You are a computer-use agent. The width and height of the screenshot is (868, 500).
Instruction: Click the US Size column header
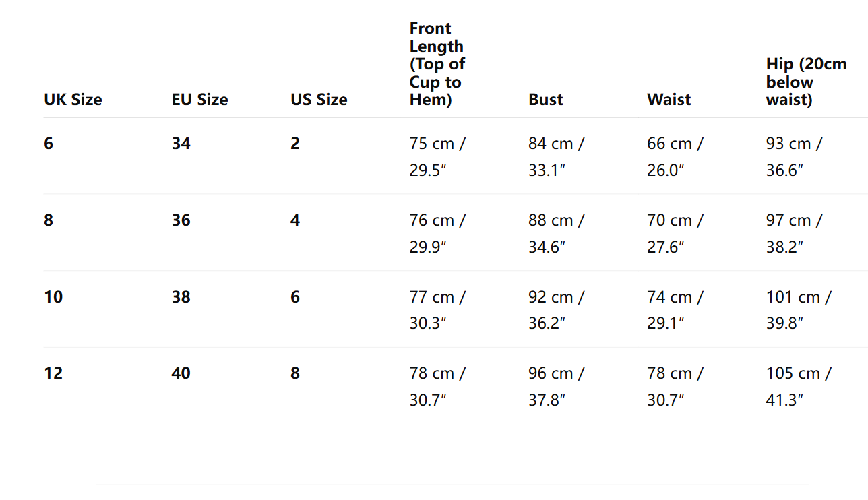click(x=319, y=100)
